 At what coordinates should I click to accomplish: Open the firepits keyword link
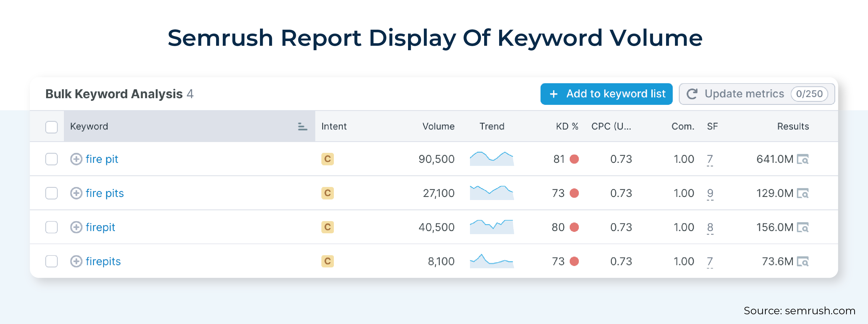pos(103,261)
